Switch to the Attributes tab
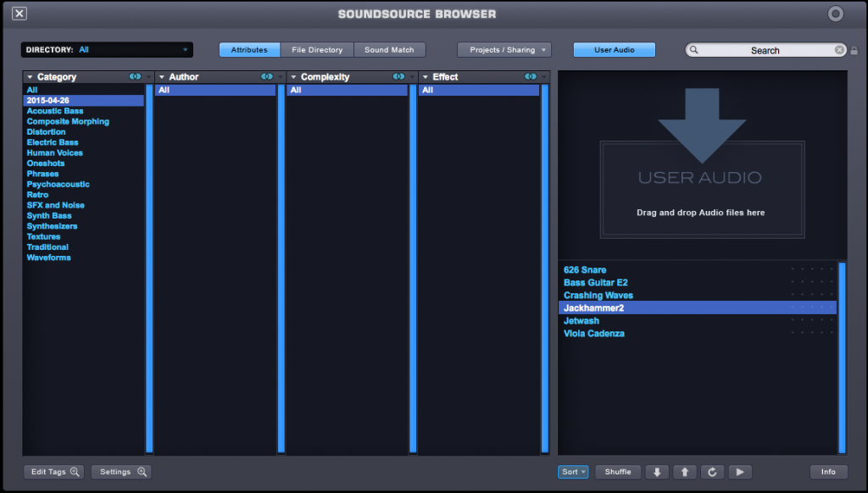Viewport: 868px width, 493px height. (248, 49)
